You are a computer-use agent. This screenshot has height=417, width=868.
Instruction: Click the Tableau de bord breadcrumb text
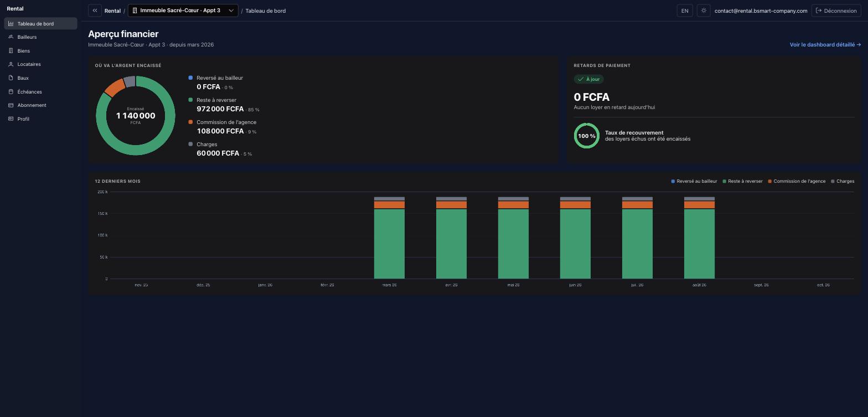(266, 11)
